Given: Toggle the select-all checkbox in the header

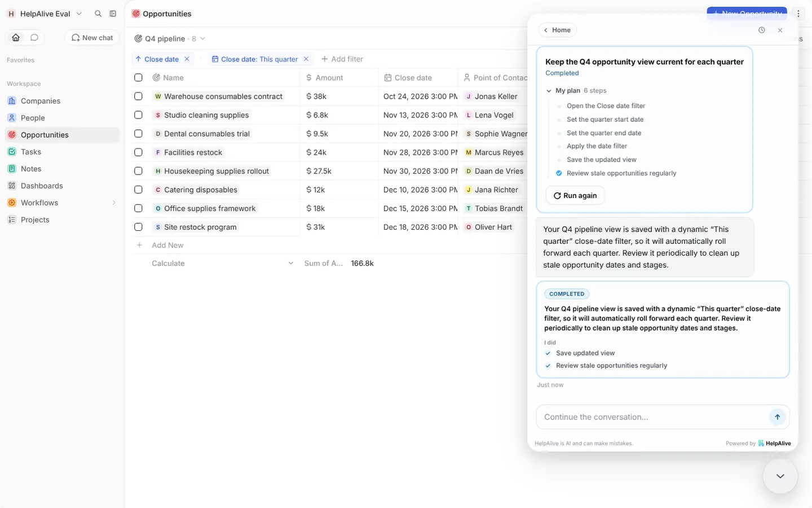Looking at the screenshot, I should pyautogui.click(x=138, y=77).
